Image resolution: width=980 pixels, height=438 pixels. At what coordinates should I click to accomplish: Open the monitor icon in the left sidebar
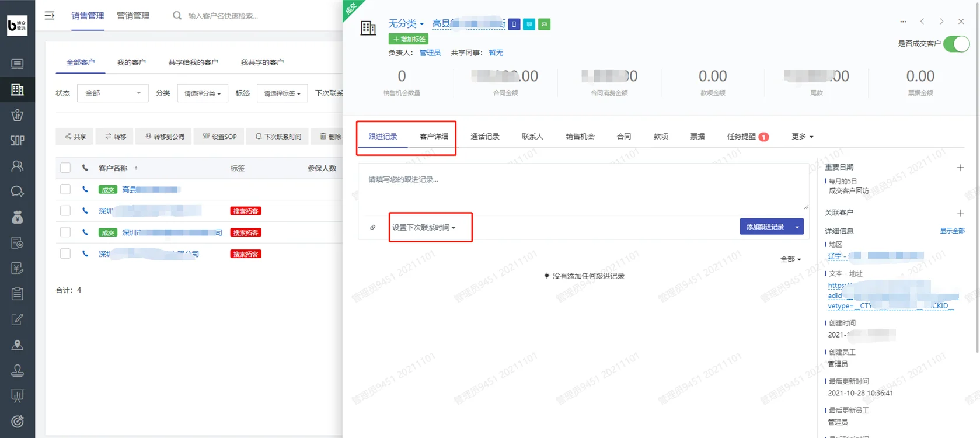tap(18, 64)
